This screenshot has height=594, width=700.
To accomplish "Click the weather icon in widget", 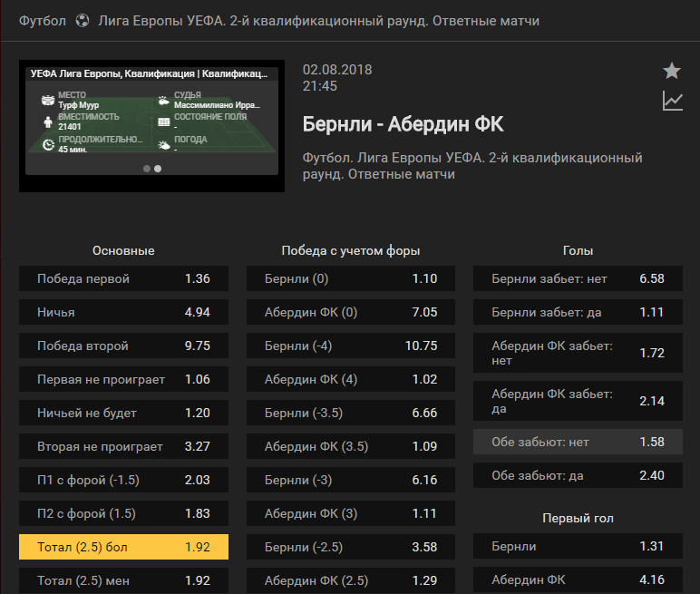I will pos(164,144).
